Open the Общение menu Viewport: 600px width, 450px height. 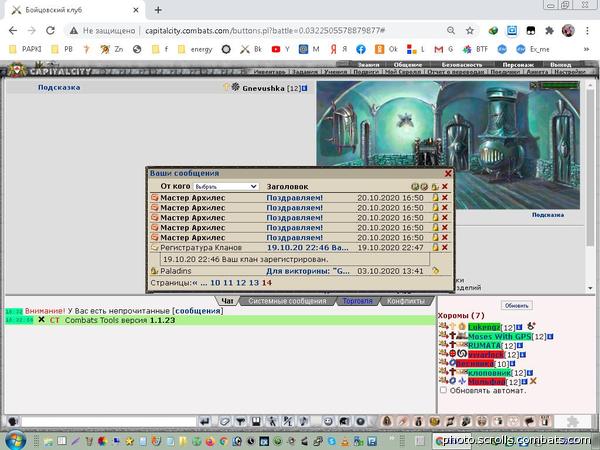[408, 65]
